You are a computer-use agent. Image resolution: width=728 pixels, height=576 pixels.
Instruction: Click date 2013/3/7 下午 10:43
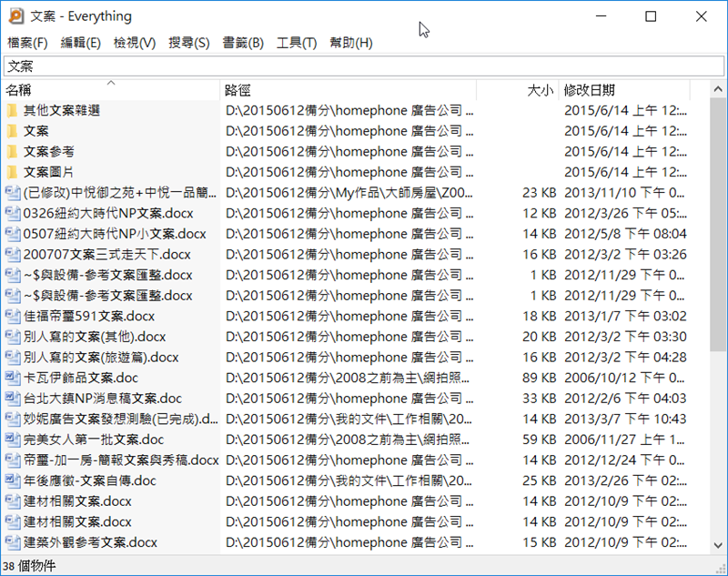click(625, 419)
